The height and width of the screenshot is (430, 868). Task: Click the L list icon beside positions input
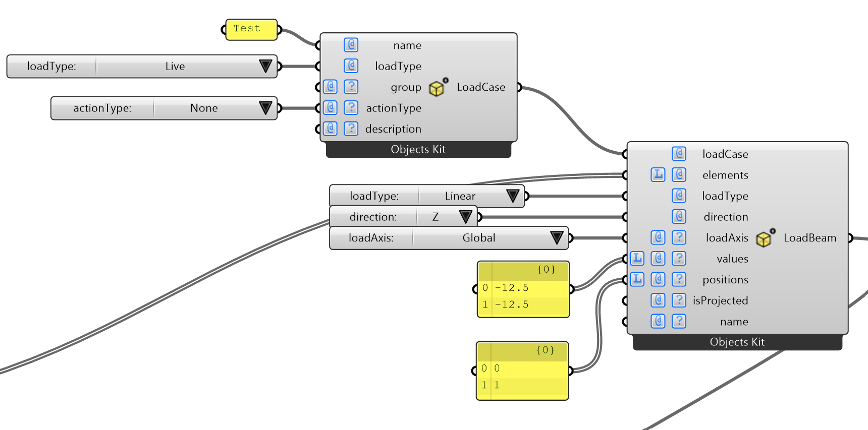[x=637, y=279]
